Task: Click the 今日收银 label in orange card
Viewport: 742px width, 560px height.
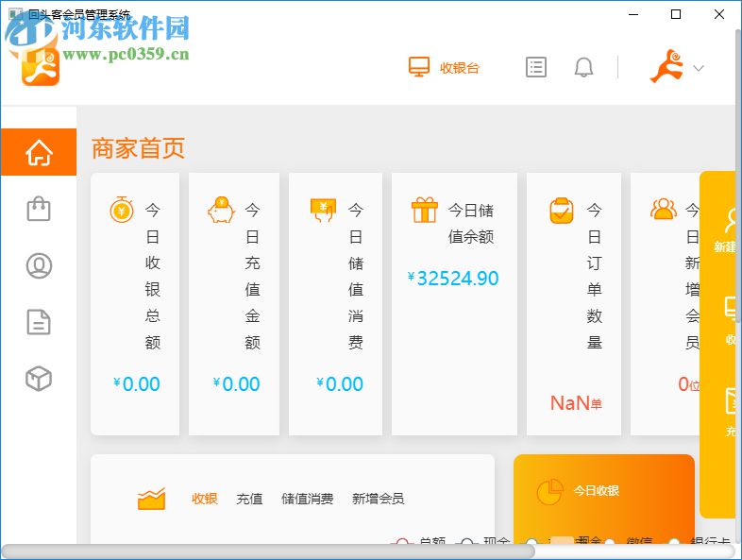Action: 597,490
